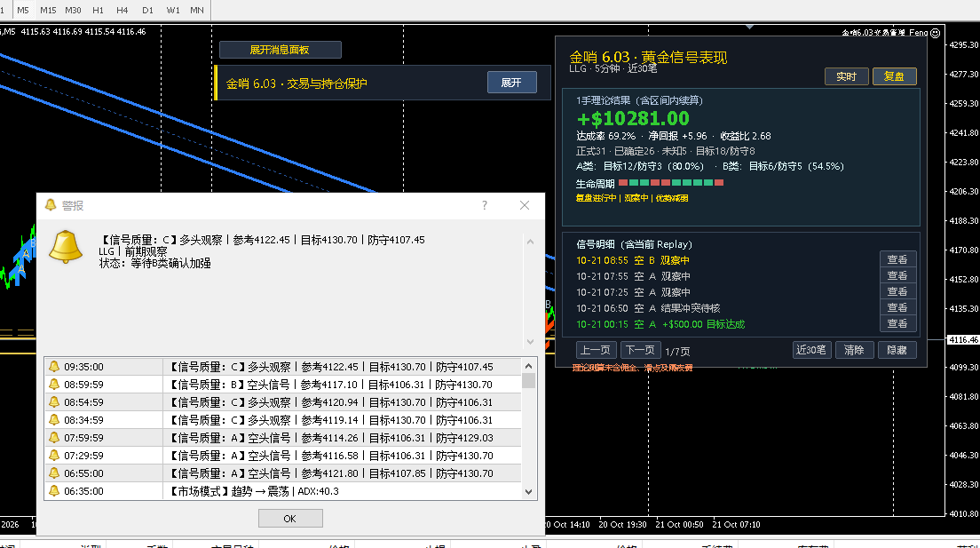View details of the 10-21 07:55 signal

point(897,276)
